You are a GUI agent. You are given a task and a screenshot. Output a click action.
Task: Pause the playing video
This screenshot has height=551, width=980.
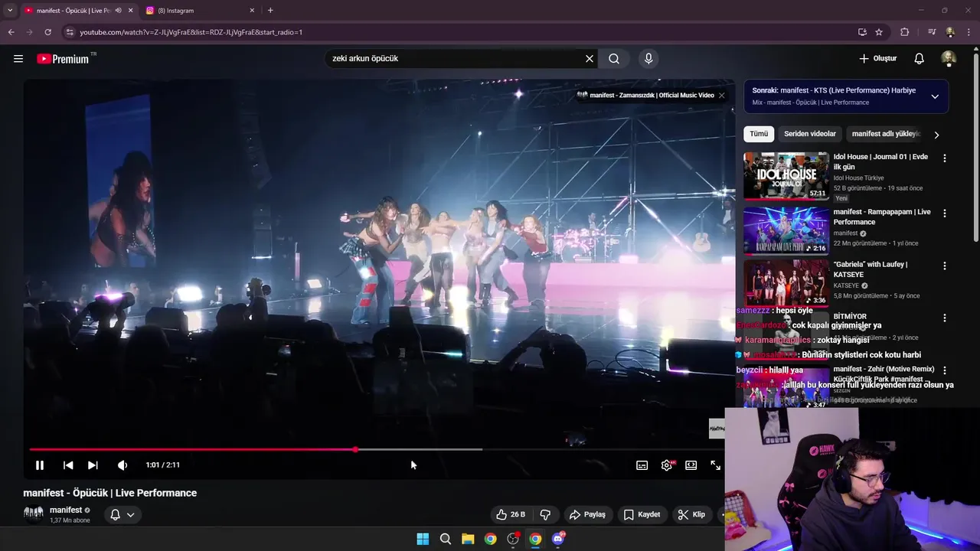(x=40, y=465)
